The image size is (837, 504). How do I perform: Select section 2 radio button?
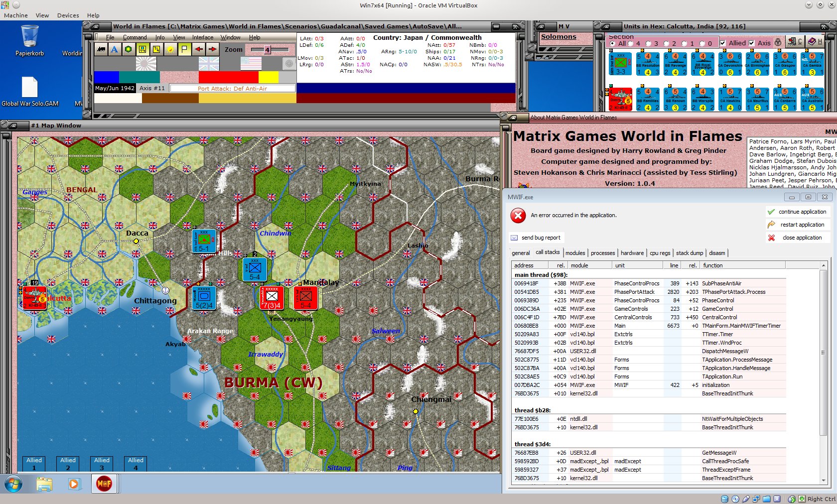coord(667,43)
